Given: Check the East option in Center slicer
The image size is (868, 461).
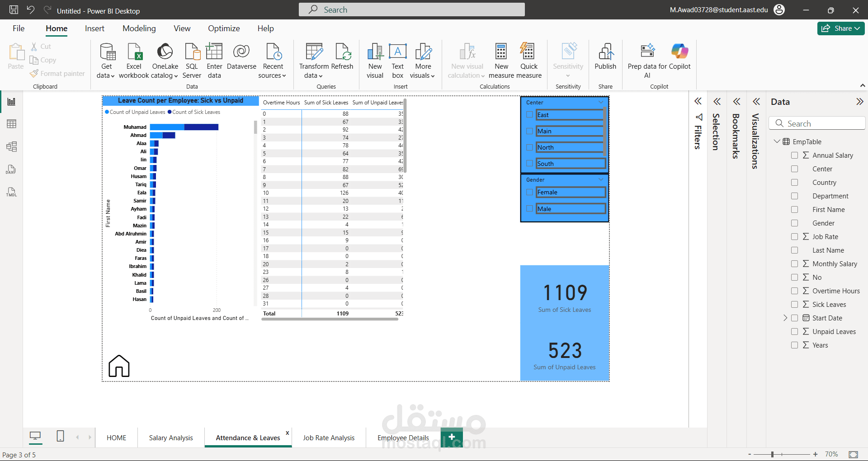Looking at the screenshot, I should tap(529, 115).
